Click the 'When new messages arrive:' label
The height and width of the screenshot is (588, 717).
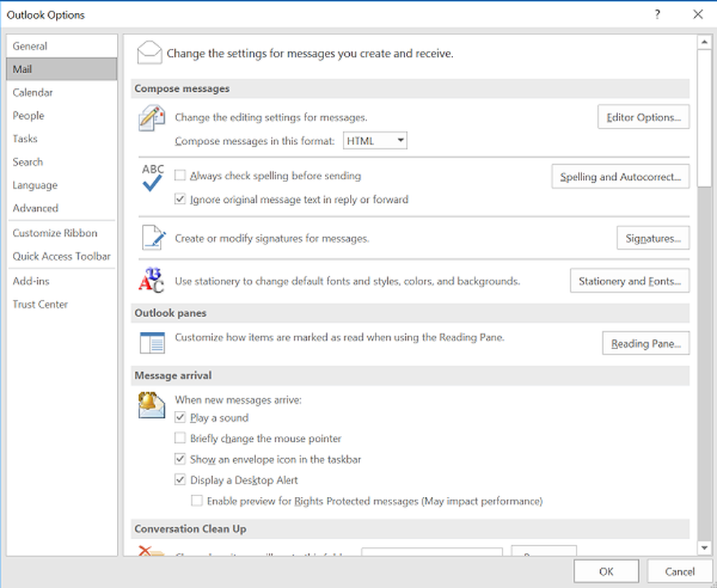coord(238,400)
